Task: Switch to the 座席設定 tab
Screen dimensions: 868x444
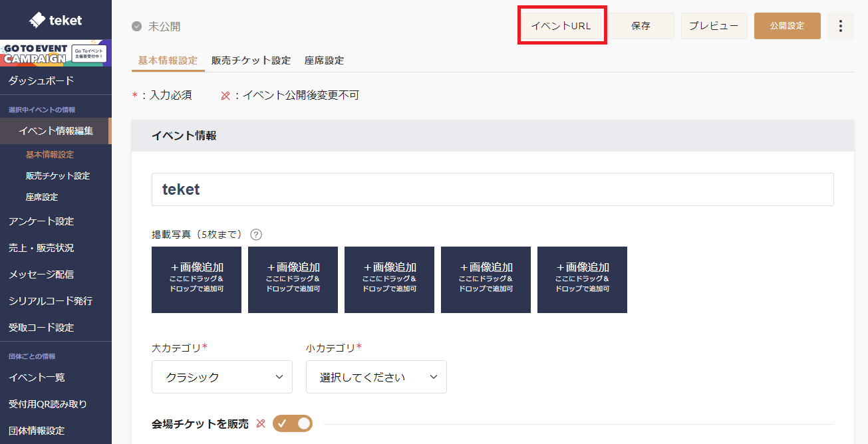Action: pyautogui.click(x=324, y=60)
